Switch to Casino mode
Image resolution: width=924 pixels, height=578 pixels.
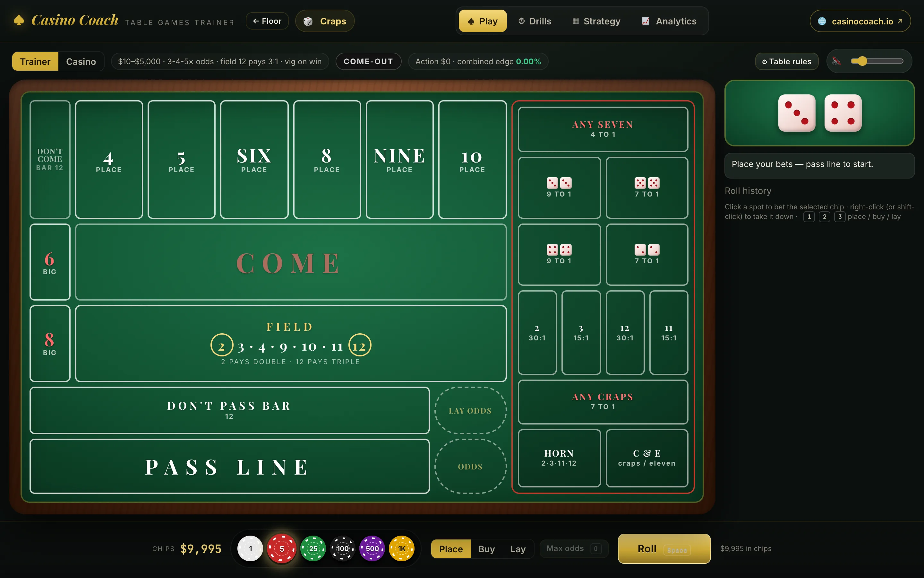81,62
